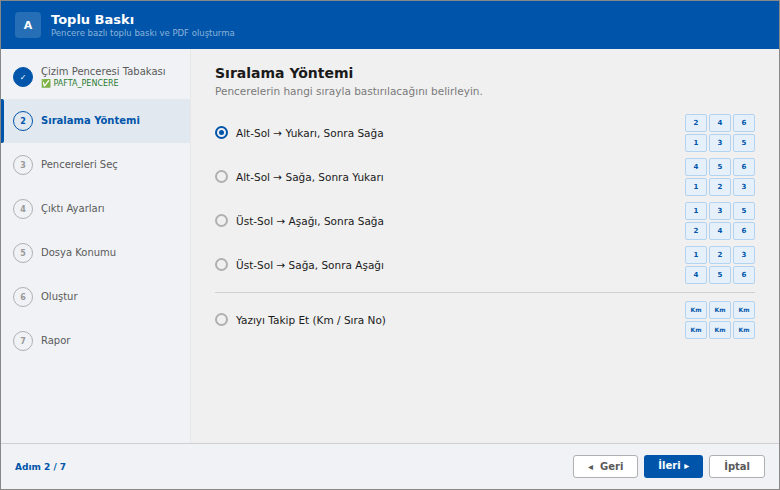Viewport: 780px width, 490px height.
Task: Go to the Pencereleri Seç step
Action: click(x=96, y=165)
